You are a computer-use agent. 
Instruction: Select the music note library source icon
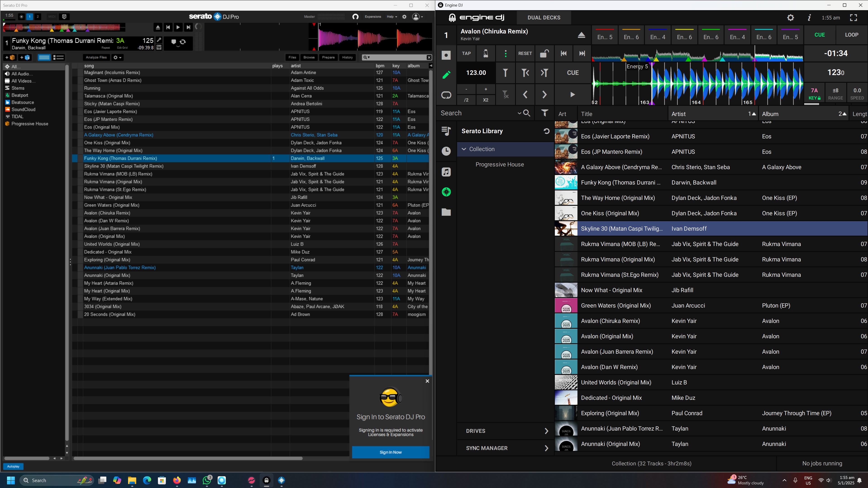[446, 172]
